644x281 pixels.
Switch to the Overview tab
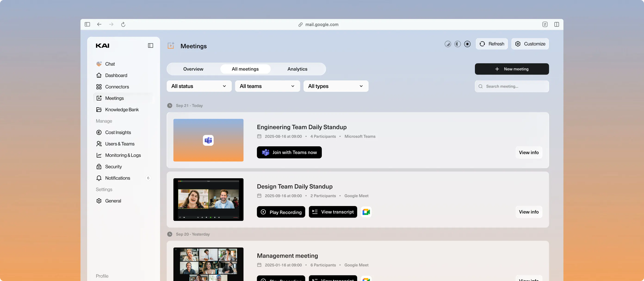click(193, 69)
